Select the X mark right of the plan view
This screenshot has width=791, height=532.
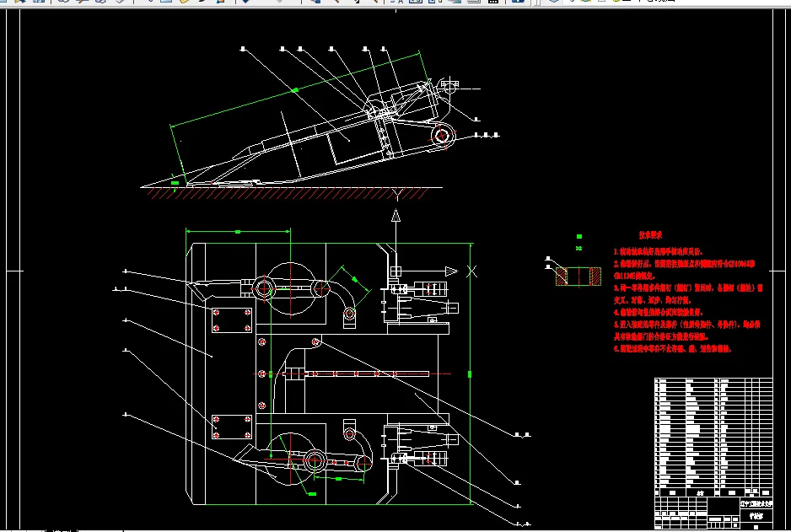pyautogui.click(x=471, y=271)
